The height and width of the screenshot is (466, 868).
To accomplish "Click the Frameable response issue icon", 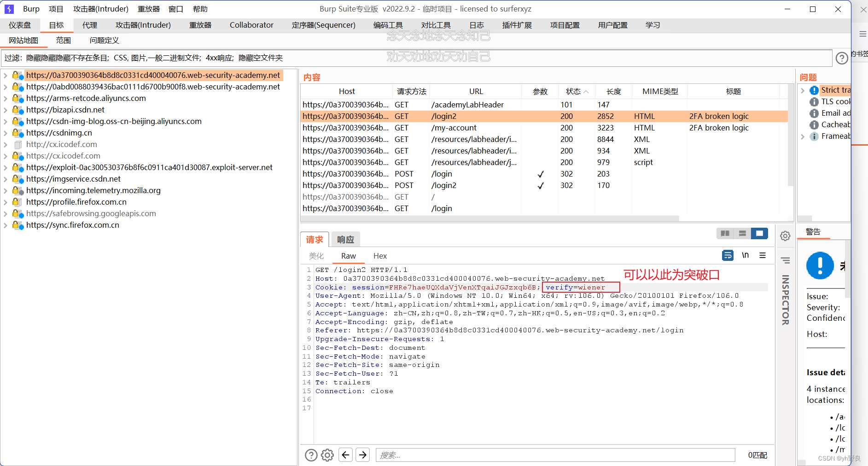I will coord(814,136).
